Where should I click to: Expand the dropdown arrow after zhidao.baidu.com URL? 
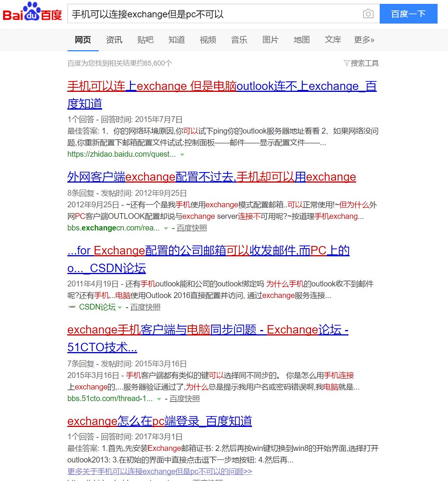coord(182,154)
